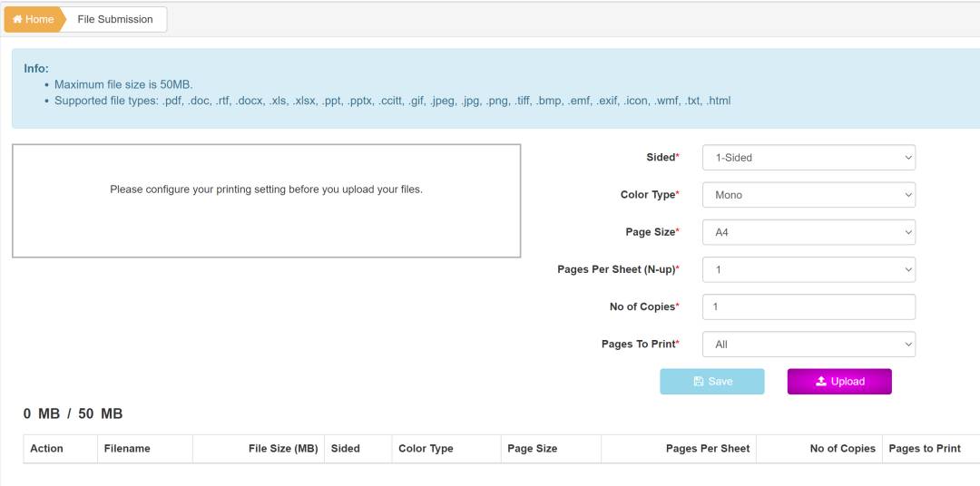Click the No of Copies column header
The width and height of the screenshot is (980, 486).
point(842,448)
